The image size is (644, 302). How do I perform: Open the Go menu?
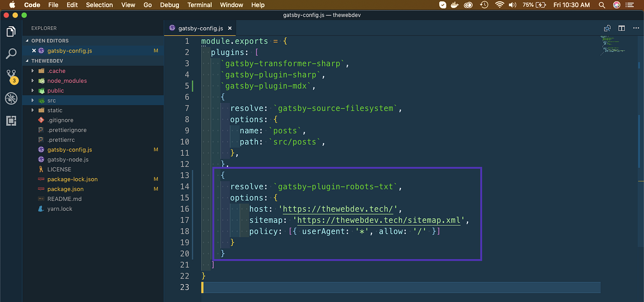pyautogui.click(x=148, y=5)
